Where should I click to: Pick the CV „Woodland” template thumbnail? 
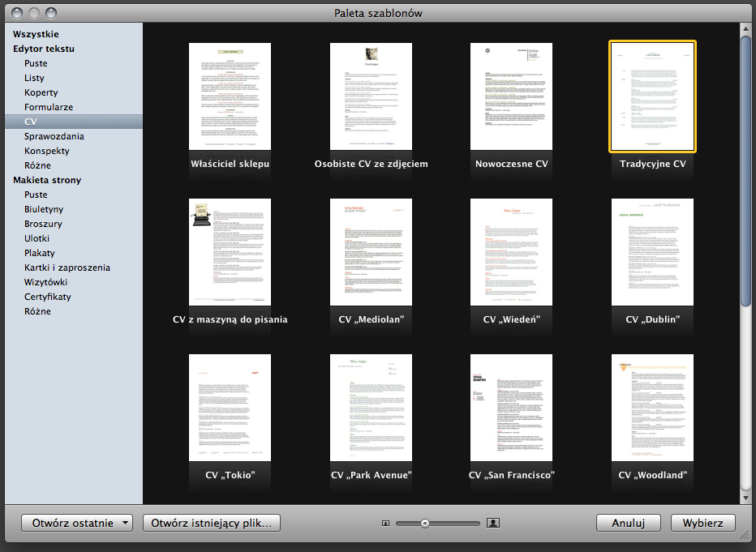[x=652, y=408]
